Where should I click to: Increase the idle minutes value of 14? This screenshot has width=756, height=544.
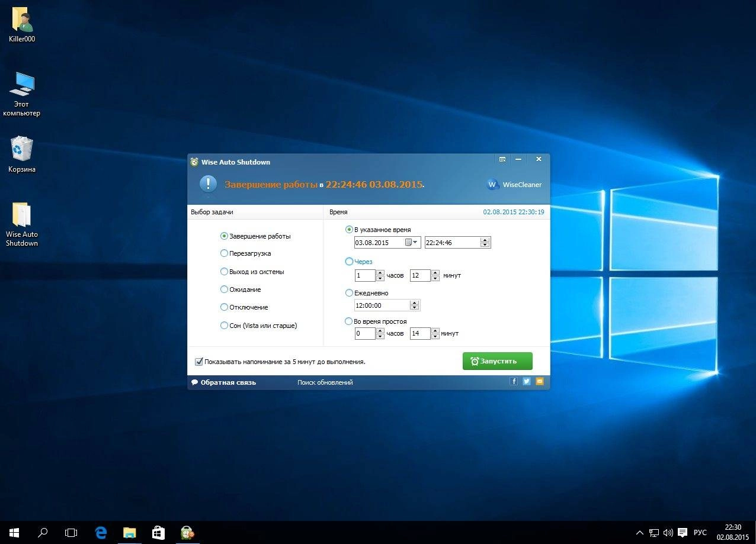435,331
